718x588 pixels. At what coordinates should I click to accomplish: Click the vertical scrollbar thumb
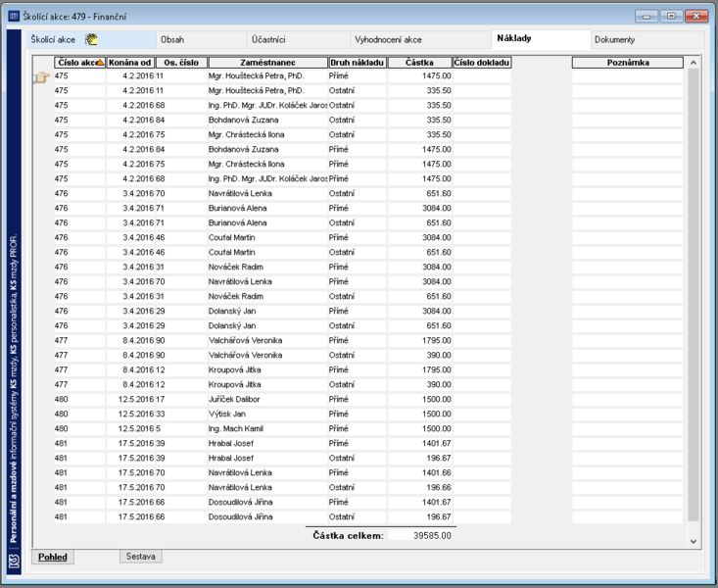point(694,295)
